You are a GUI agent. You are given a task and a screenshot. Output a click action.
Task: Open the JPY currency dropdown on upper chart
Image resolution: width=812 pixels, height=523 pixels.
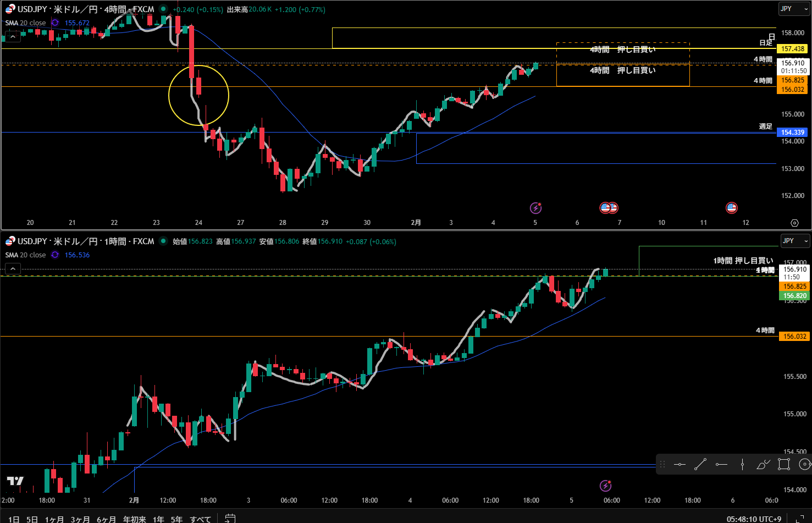(x=794, y=9)
